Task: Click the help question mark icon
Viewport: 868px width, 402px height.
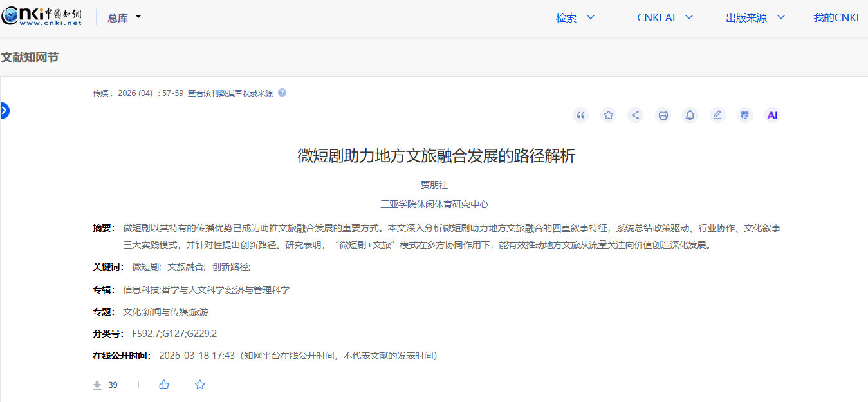Action: 282,93
